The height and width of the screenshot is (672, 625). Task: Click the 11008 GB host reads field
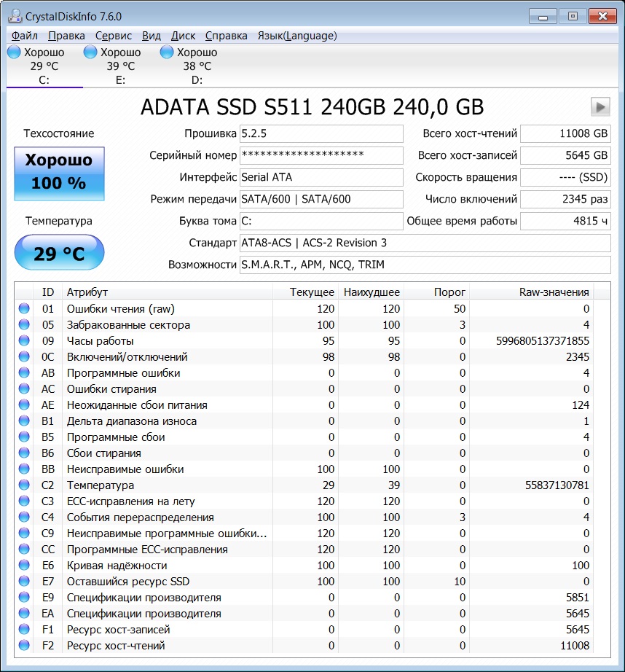coord(565,133)
